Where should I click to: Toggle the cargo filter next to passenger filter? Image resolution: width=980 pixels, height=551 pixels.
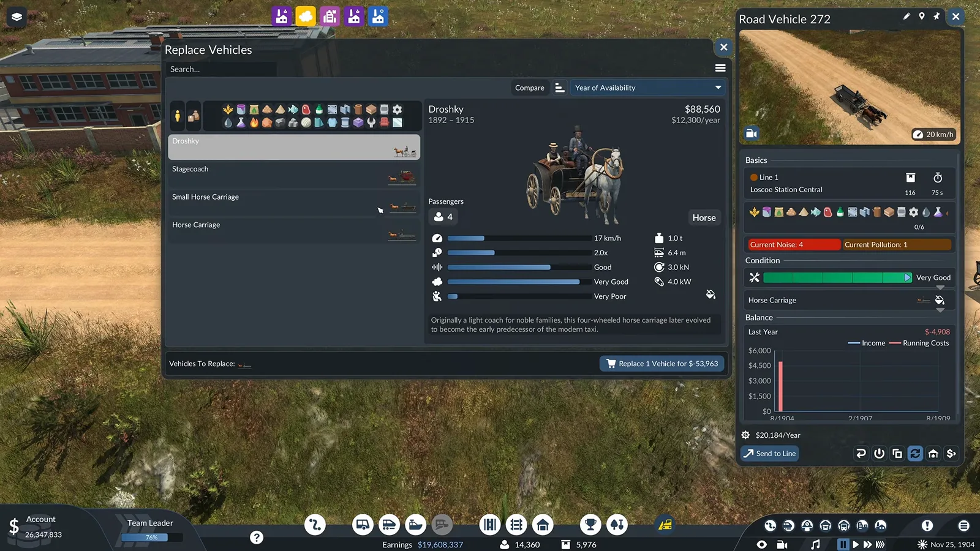tap(194, 116)
